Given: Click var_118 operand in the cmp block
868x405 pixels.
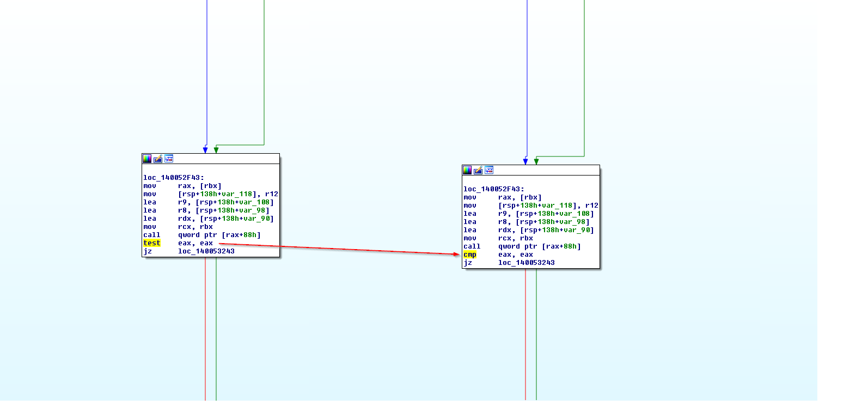Looking at the screenshot, I should click(557, 205).
